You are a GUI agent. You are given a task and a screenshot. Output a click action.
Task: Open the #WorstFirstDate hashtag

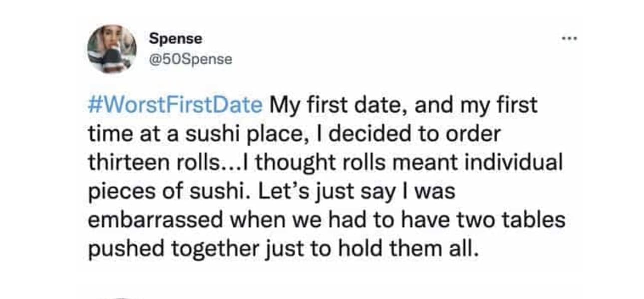[175, 105]
